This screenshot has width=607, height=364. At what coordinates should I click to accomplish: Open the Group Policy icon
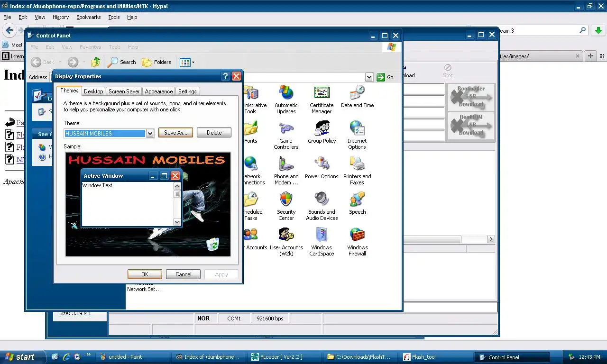[322, 132]
